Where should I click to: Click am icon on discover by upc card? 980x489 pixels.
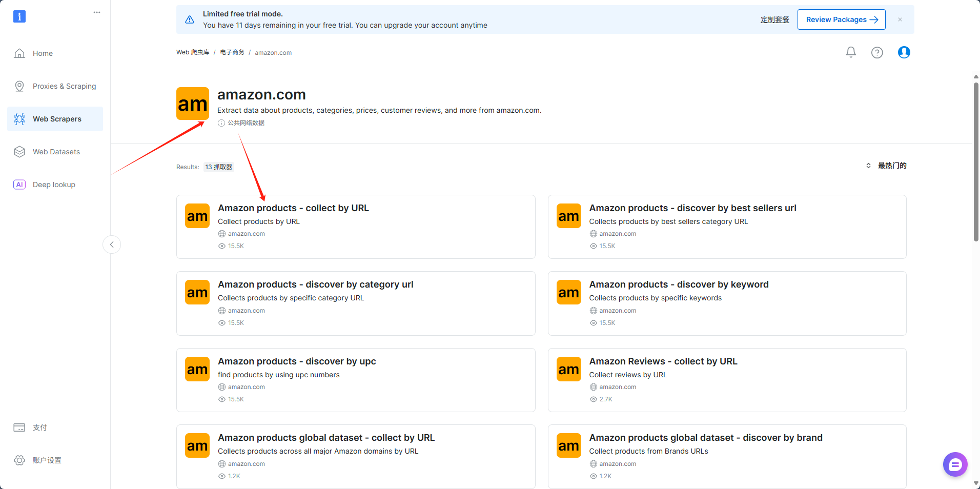pos(197,369)
